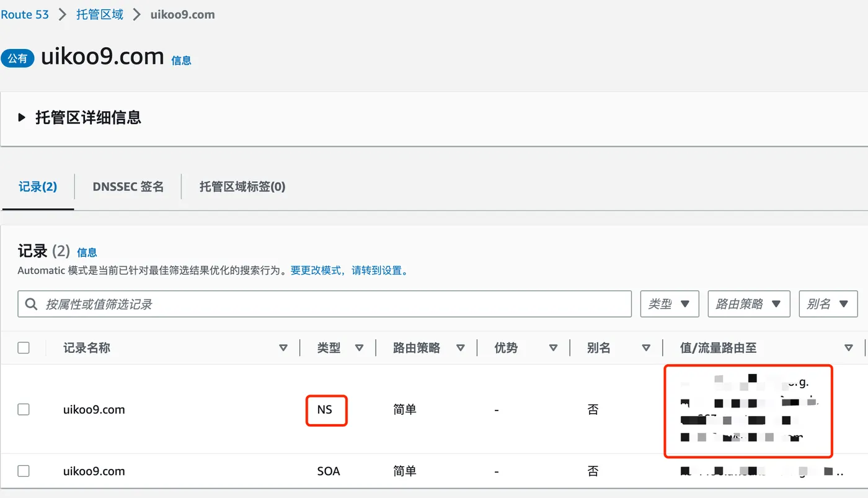Switch to the DNSSEC 签名 tab
Screen dimensions: 868x498
coord(128,186)
